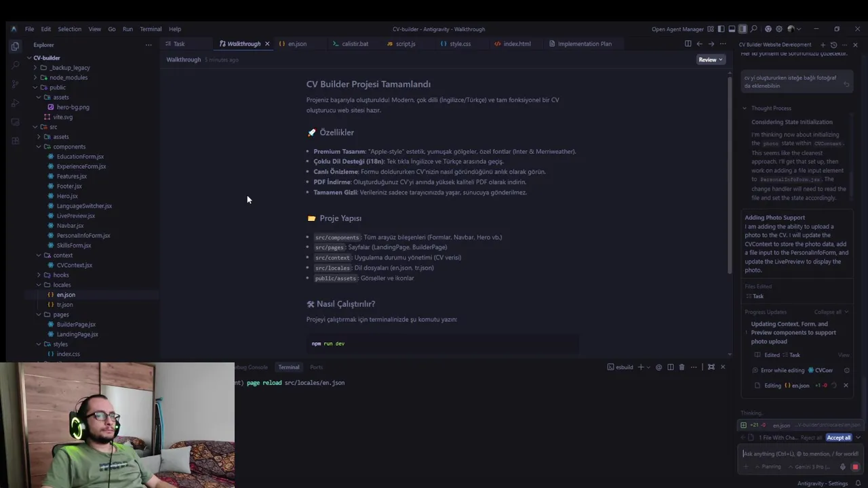
Task: Open chat history clock icon
Action: [833, 45]
